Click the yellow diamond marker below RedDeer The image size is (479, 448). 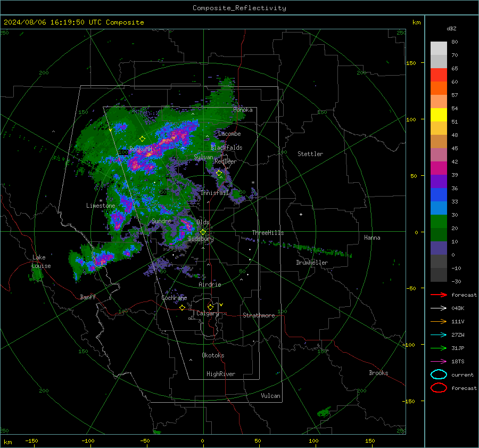click(219, 173)
